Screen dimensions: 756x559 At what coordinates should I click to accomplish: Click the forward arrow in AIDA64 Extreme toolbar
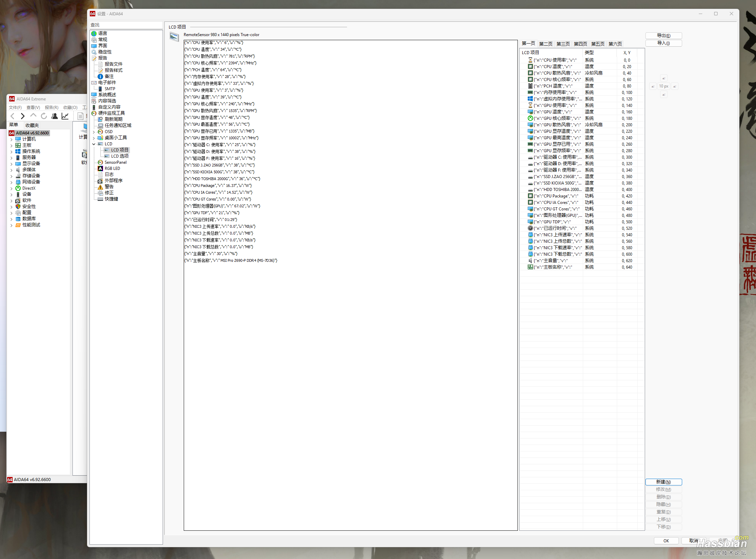[22, 116]
